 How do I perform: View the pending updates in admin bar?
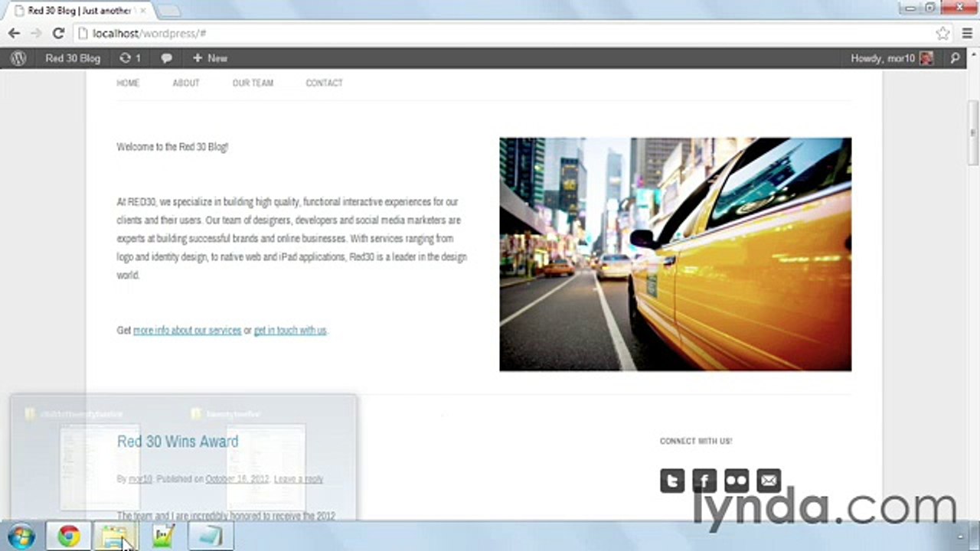coord(130,58)
